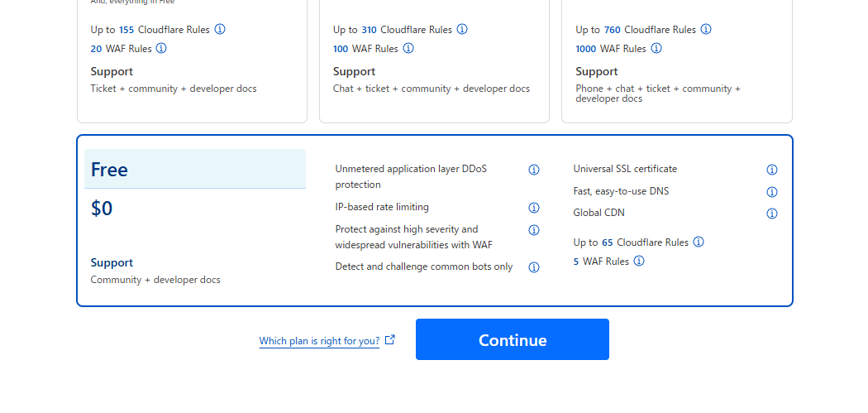Click info icon next to 155 Cloudflare Rules
The height and width of the screenshot is (413, 868).
pos(220,29)
